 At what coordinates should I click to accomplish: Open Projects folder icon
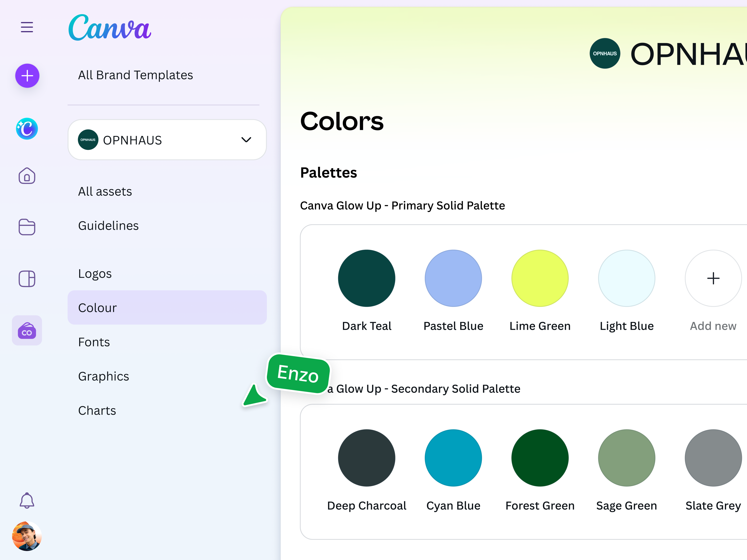27,227
